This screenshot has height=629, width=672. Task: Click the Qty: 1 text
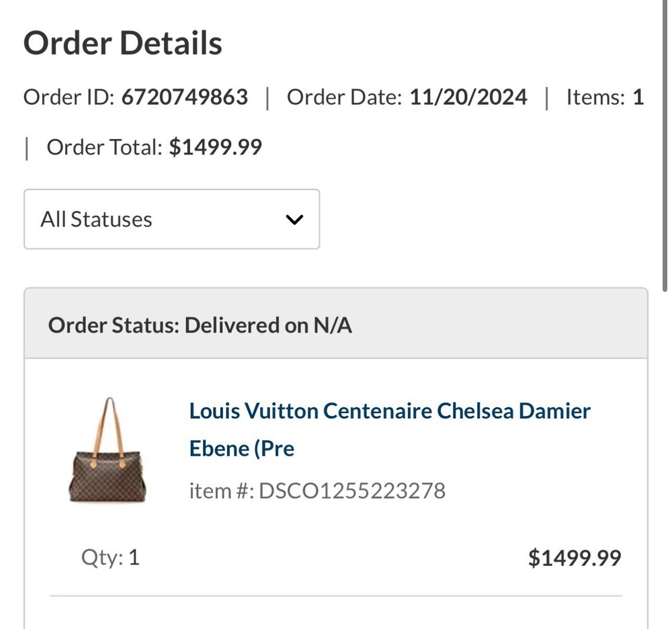[x=110, y=557]
